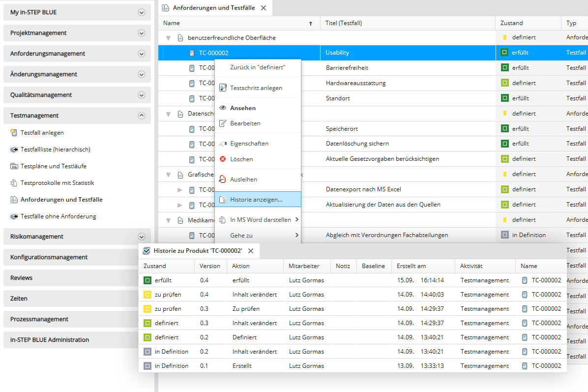The width and height of the screenshot is (588, 392).
Task: Click the green erfüllt status swatch for Usability
Action: click(504, 53)
